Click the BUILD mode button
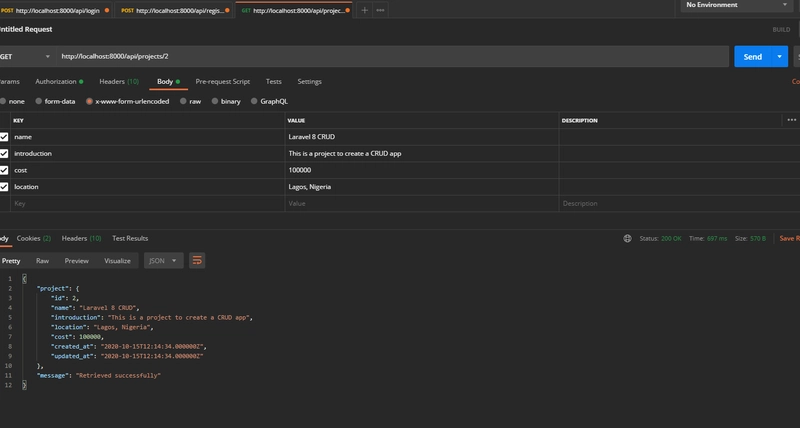 pyautogui.click(x=781, y=30)
